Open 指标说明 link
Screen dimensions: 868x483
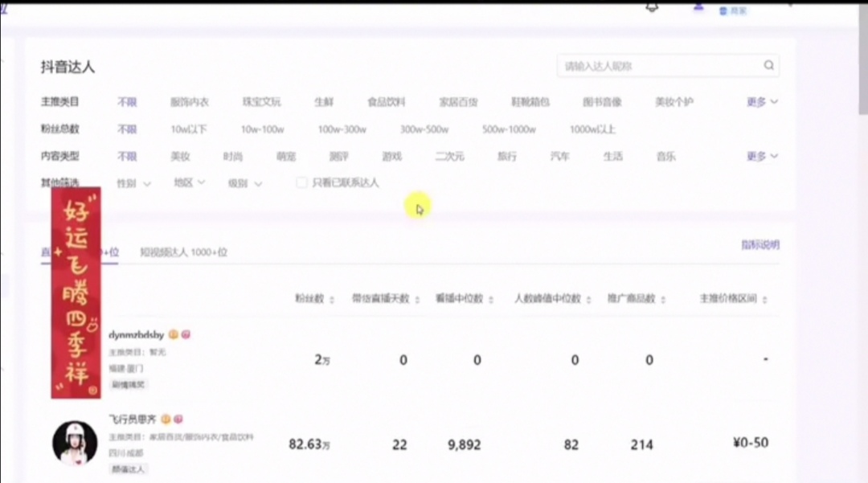pos(760,244)
